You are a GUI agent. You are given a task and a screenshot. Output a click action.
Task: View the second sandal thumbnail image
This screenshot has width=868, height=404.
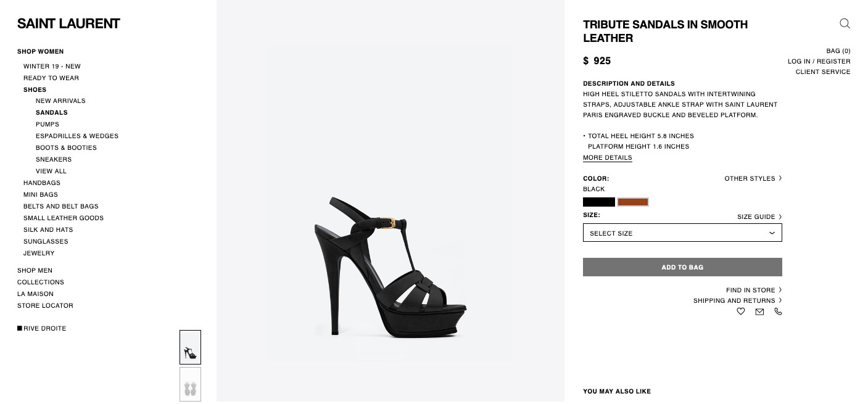click(190, 384)
